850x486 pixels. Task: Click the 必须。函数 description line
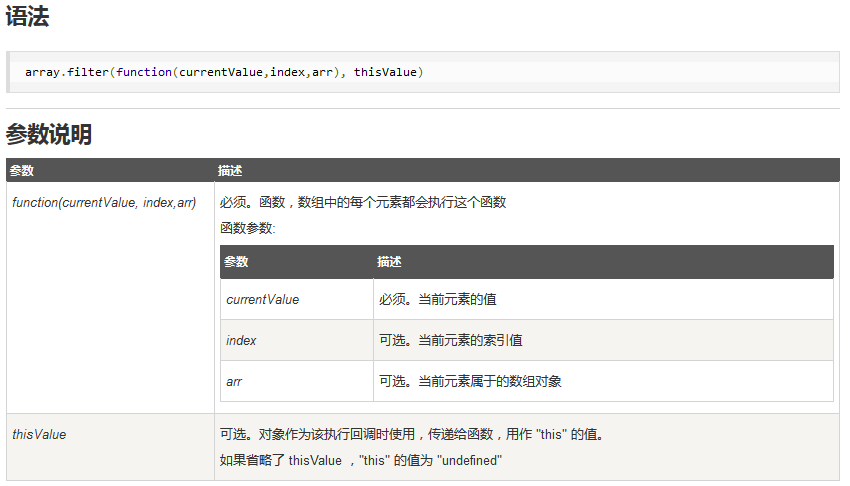pyautogui.click(x=363, y=202)
